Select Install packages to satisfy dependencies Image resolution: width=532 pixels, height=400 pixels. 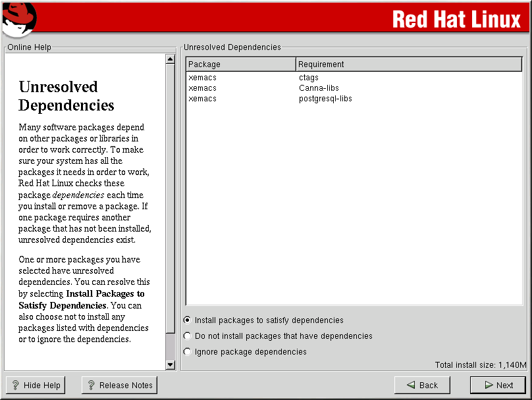(188, 320)
